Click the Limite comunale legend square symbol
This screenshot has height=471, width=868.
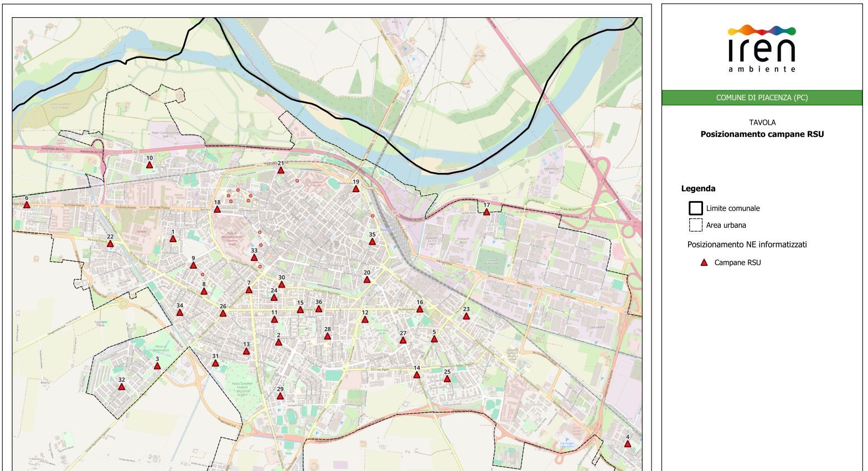[695, 208]
